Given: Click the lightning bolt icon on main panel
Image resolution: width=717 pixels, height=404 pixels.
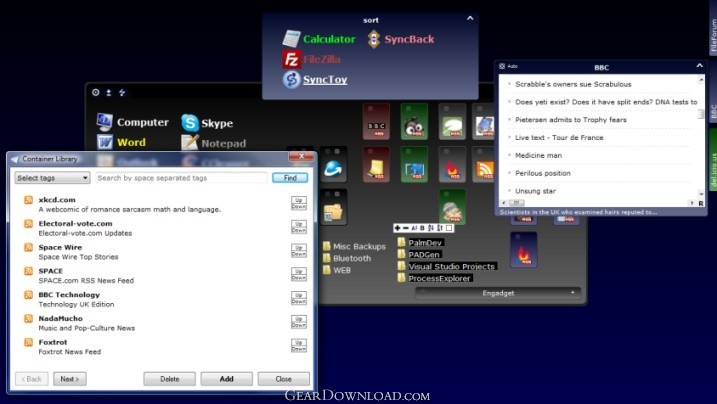Looking at the screenshot, I should (122, 92).
